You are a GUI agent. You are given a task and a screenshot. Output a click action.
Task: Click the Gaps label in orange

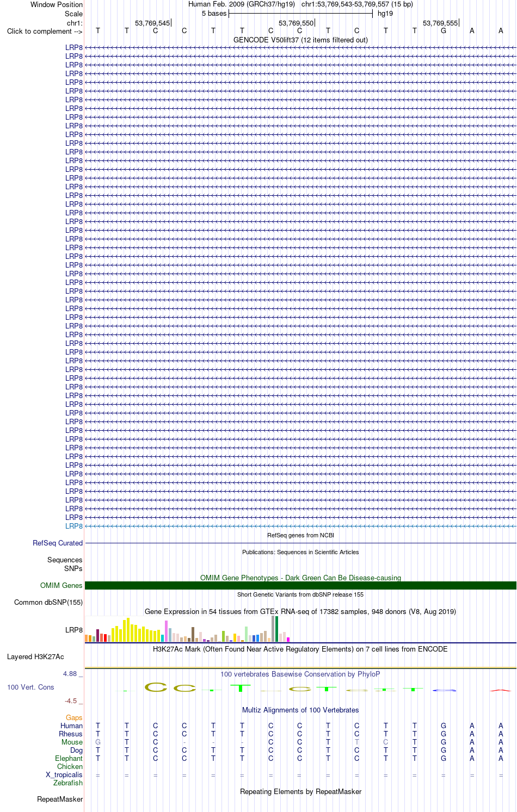(74, 717)
